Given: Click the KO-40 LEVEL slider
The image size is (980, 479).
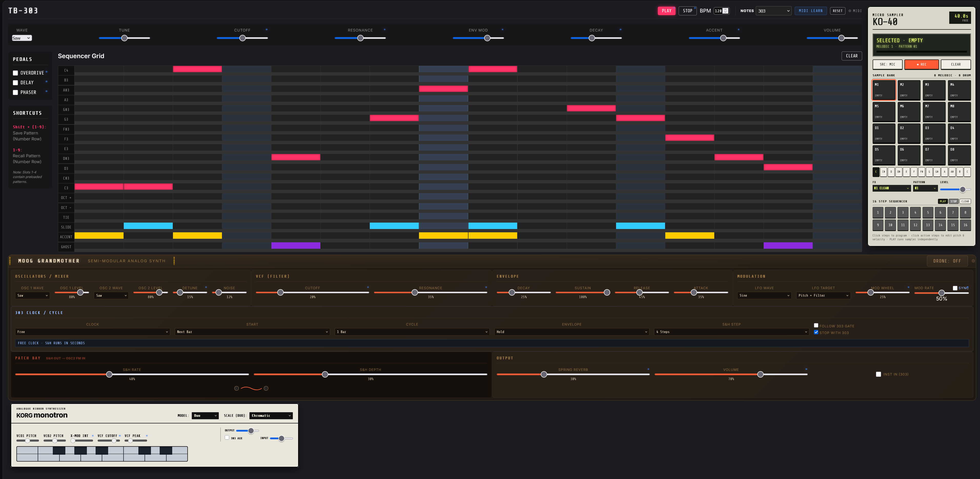Looking at the screenshot, I should coord(955,189).
